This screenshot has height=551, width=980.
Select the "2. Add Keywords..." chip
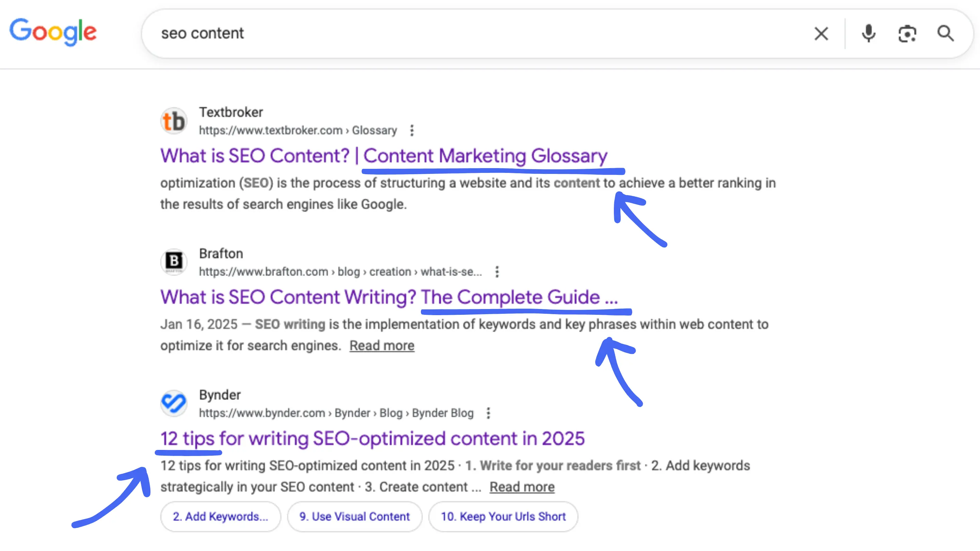click(x=220, y=516)
